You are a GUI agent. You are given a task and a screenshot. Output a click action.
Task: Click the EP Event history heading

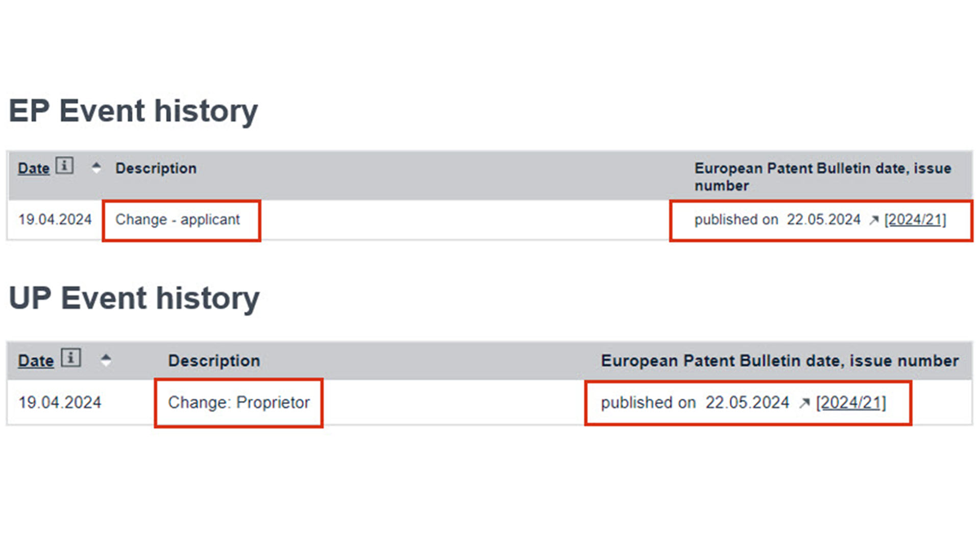tap(133, 111)
